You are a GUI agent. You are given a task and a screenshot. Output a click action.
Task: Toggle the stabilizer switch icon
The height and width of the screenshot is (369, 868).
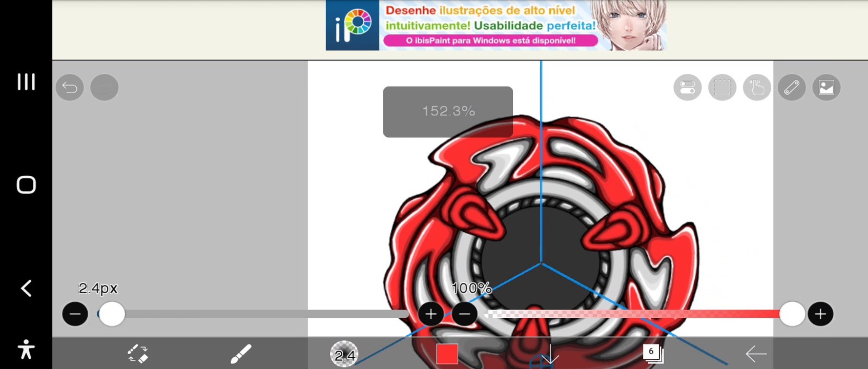[x=688, y=88]
